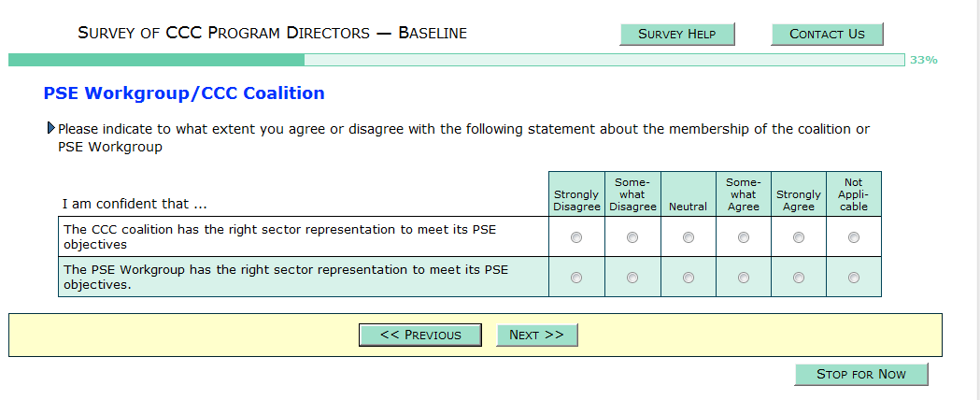Image resolution: width=980 pixels, height=400 pixels.
Task: Select Strongly Disagree for PSE Workgroup statement
Action: [x=576, y=278]
